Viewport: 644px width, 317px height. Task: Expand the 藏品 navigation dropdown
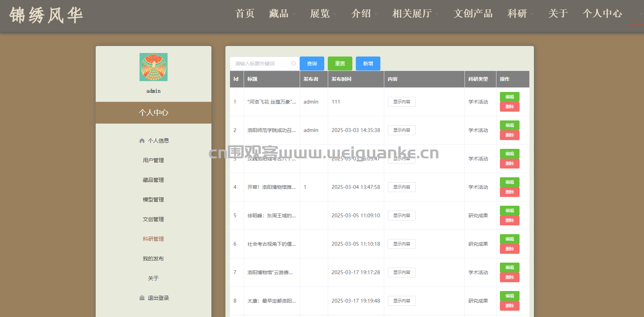[x=282, y=14]
